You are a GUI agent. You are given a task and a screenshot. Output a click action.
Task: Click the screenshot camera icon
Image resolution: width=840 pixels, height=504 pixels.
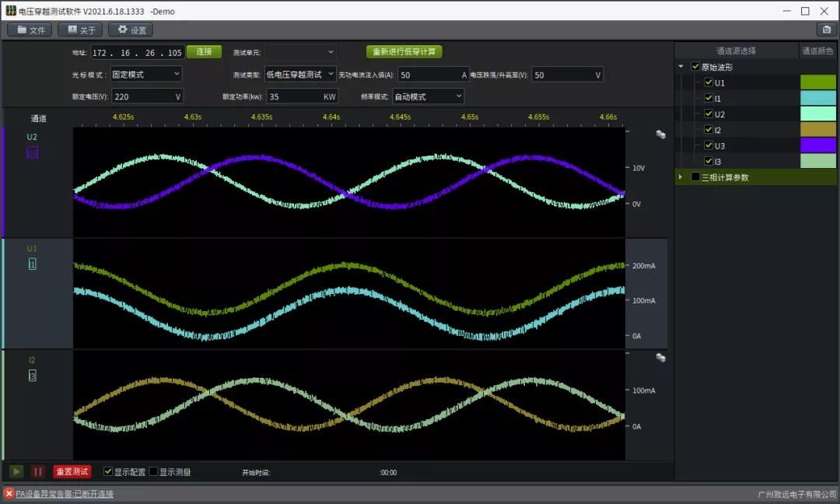(x=826, y=30)
